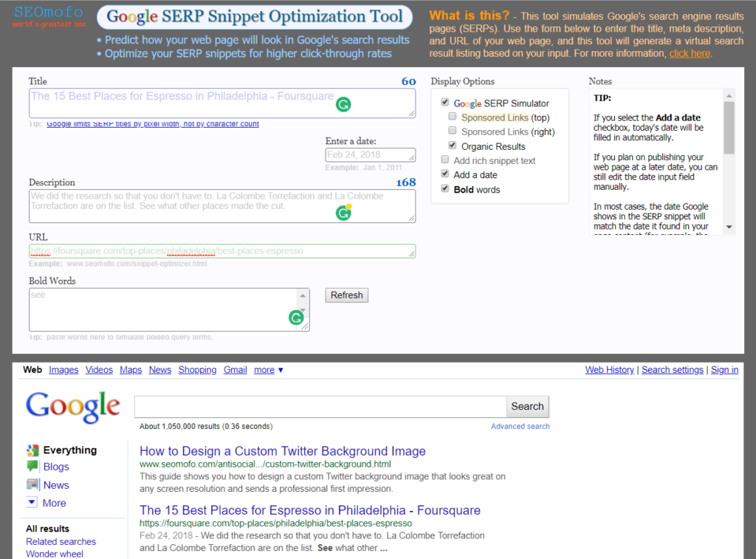Screen dimensions: 756x559
Task: Click the Sign in link
Action: [x=725, y=370]
